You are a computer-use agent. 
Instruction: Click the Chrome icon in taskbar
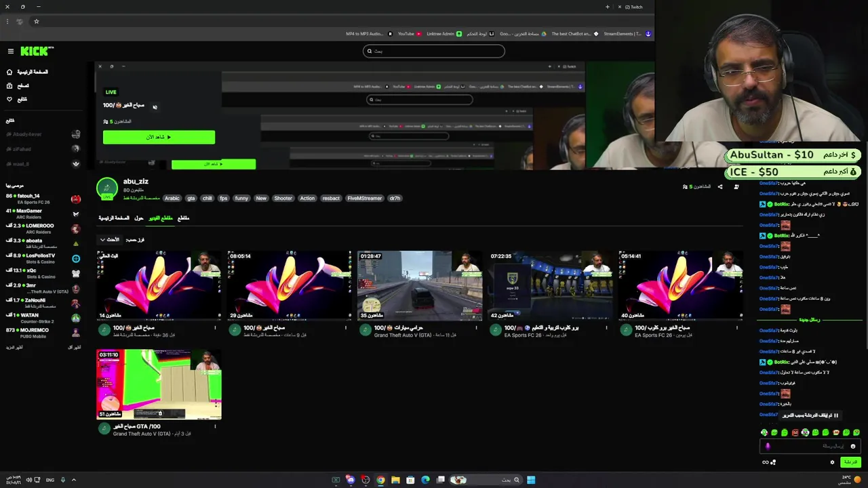pyautogui.click(x=380, y=480)
